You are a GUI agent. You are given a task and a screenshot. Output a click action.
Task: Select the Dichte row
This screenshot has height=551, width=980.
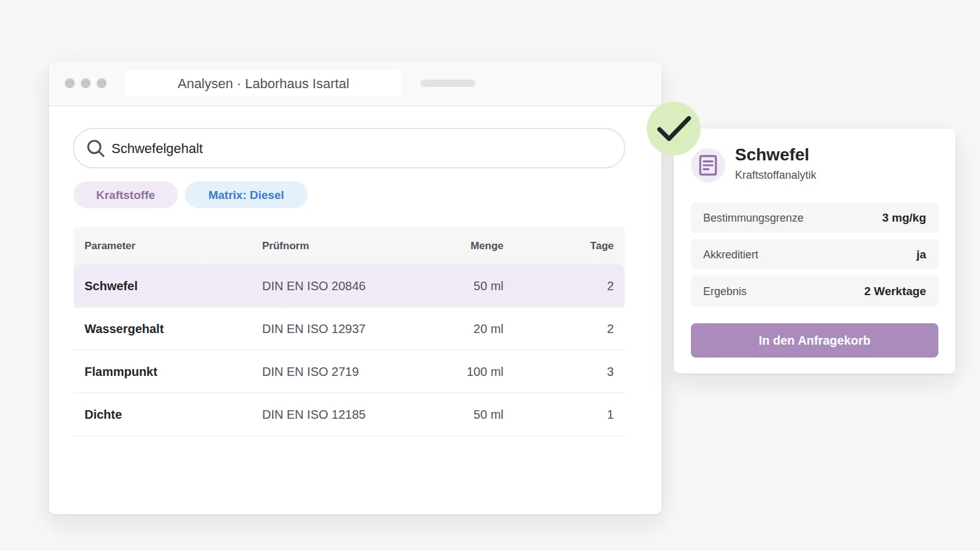[x=349, y=414]
